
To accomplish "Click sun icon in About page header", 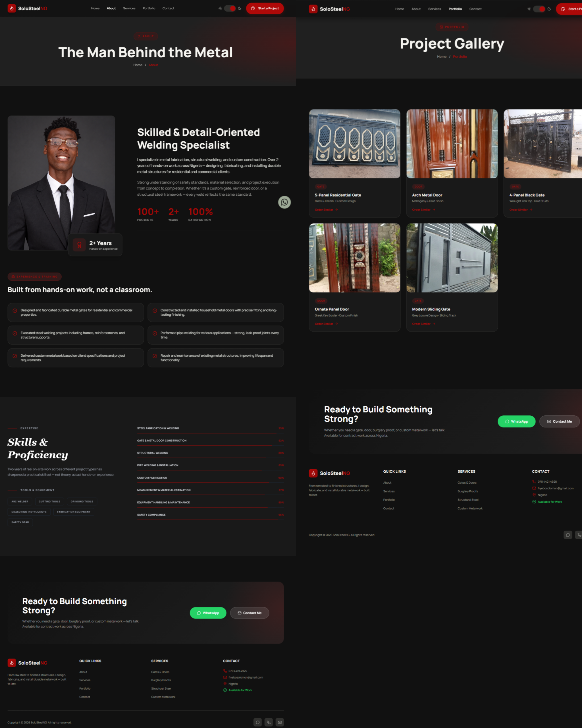I will tap(220, 9).
